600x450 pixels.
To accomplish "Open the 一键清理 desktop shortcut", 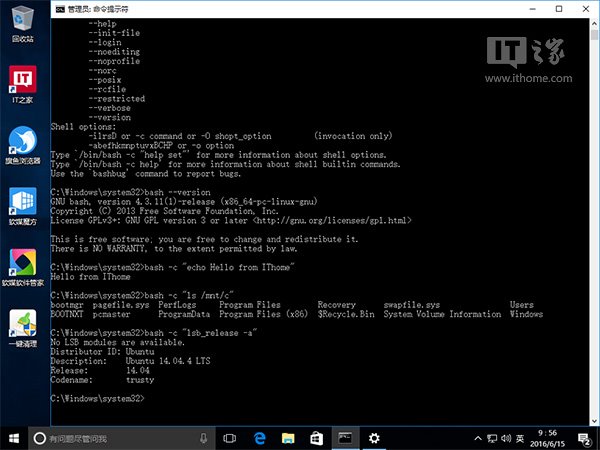I will coord(23,328).
